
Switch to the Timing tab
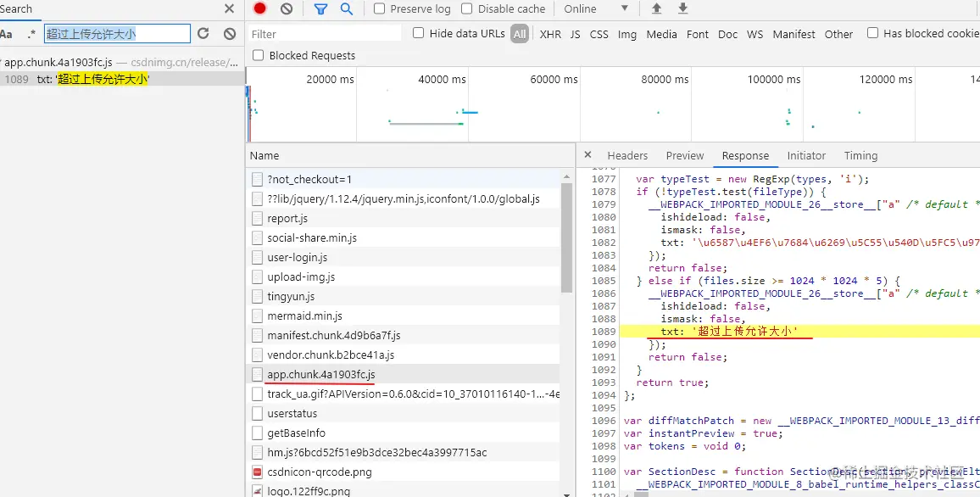860,156
